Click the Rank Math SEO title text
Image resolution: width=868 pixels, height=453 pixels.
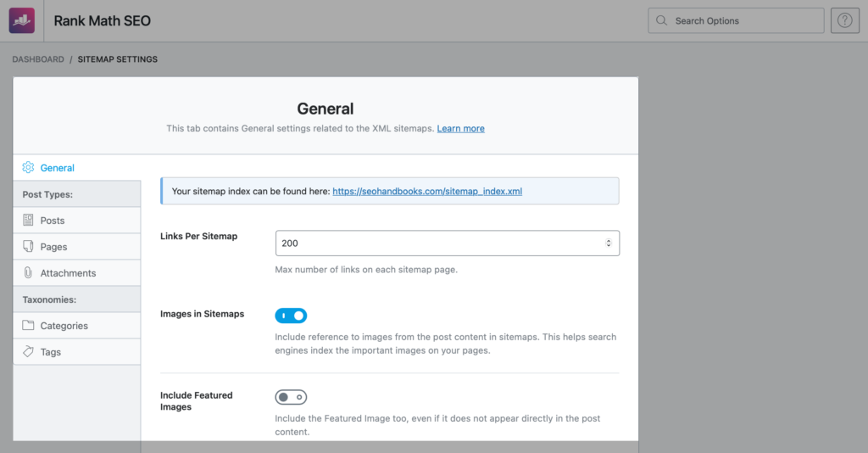pyautogui.click(x=103, y=21)
